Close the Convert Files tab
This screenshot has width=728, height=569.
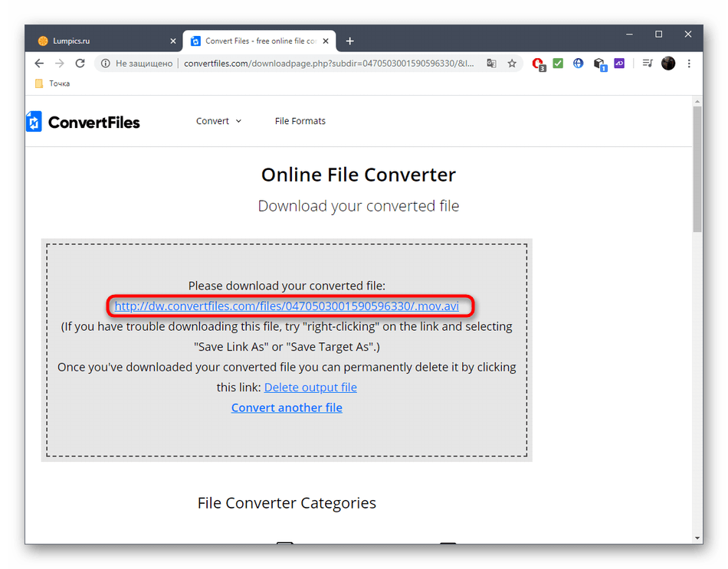tap(327, 41)
